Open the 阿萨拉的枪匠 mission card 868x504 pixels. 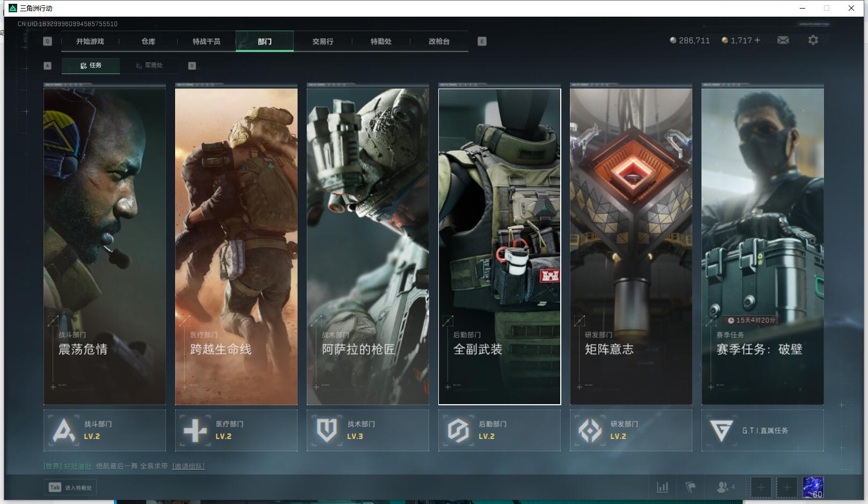(x=368, y=246)
